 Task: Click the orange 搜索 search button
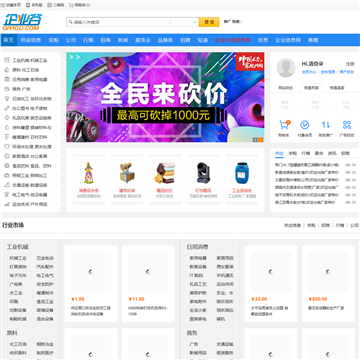point(209,22)
